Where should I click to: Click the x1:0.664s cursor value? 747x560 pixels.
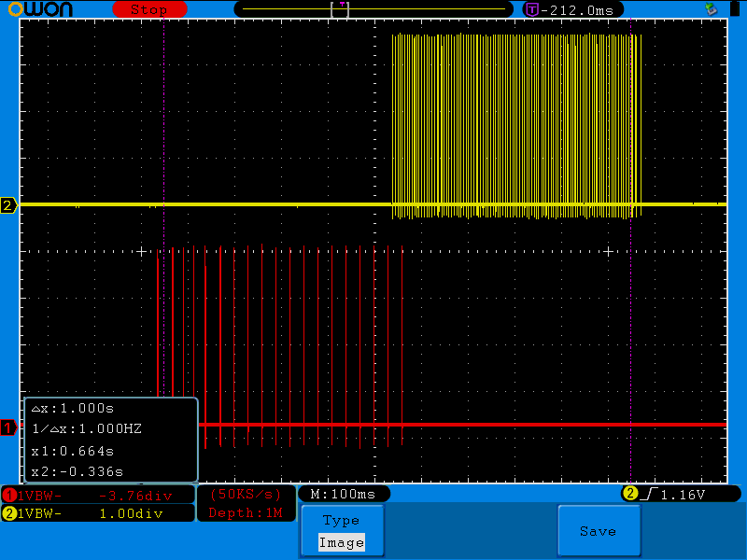tap(73, 451)
